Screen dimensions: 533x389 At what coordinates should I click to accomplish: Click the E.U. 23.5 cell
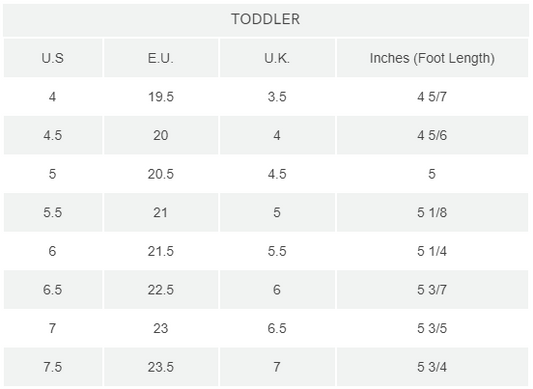[x=161, y=367]
